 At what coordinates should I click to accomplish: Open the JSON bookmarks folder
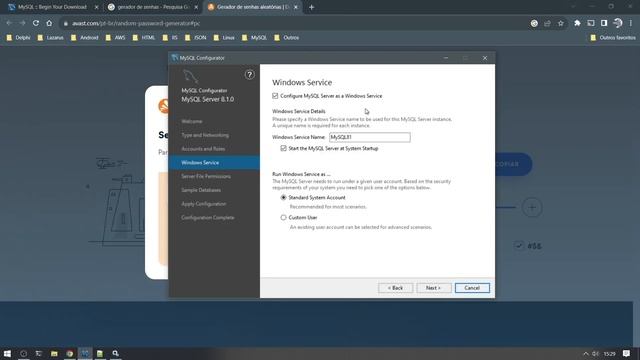[196, 38]
